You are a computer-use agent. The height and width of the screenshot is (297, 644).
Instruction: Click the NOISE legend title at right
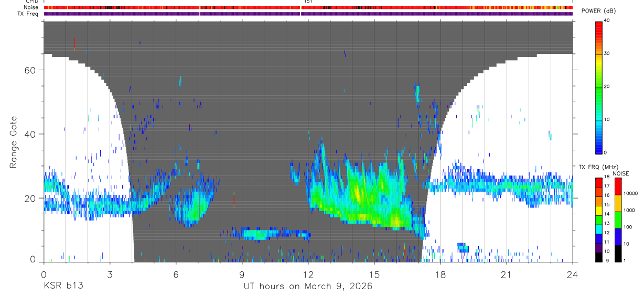(620, 173)
